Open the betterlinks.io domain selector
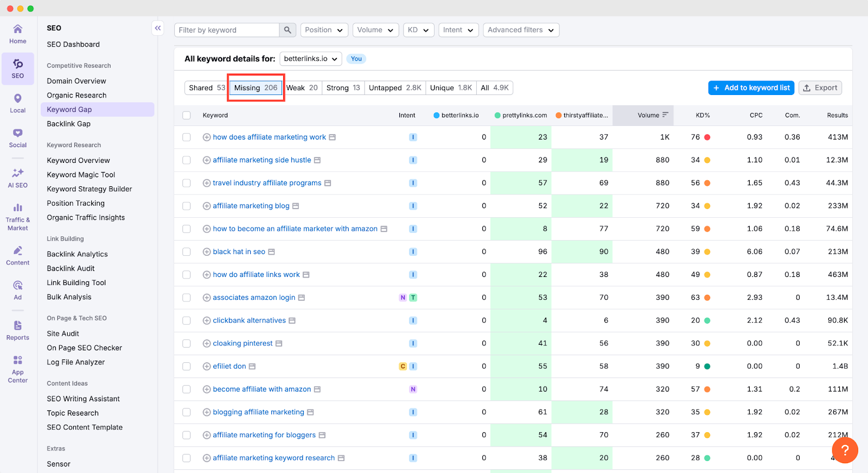The height and width of the screenshot is (473, 868). pyautogui.click(x=310, y=59)
